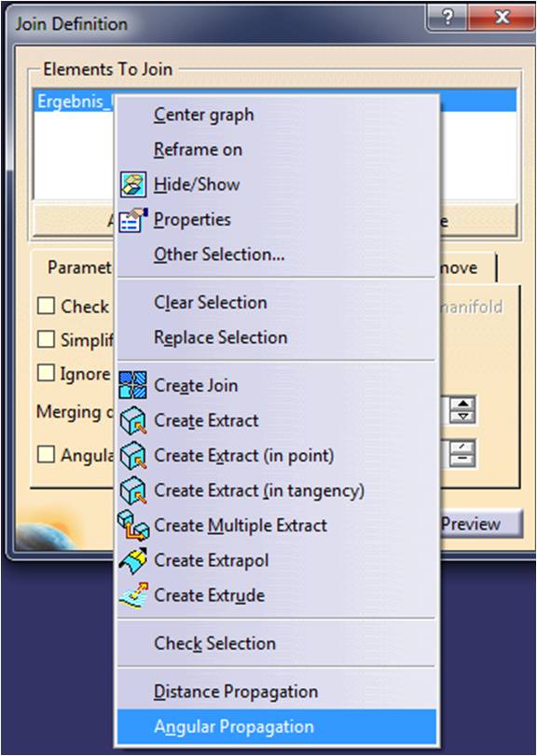Screen dimensions: 537x756
Task: Click the Hide/Show icon in context menu
Action: click(133, 185)
